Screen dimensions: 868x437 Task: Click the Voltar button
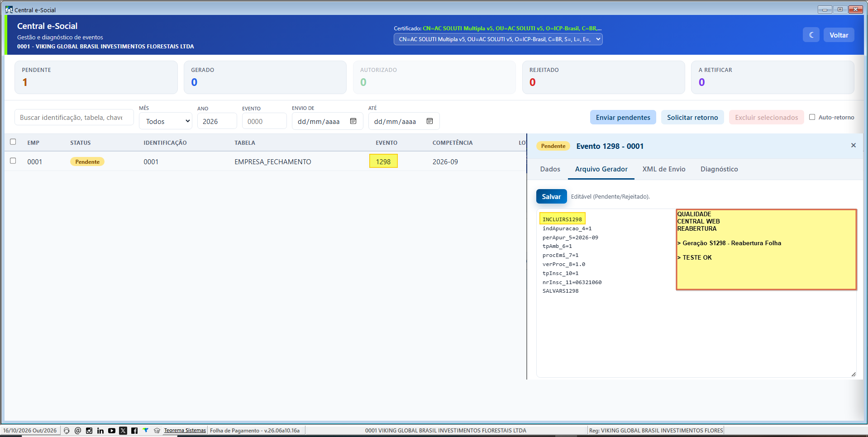coord(839,35)
